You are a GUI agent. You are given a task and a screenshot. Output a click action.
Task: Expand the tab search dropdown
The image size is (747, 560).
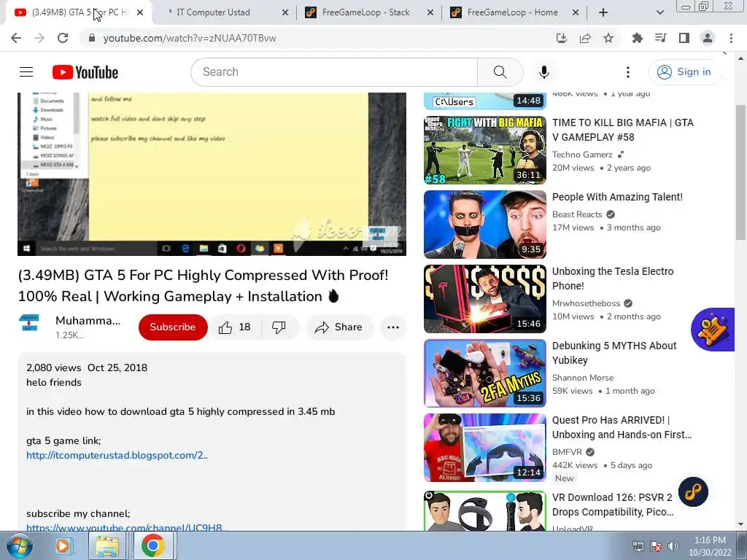(x=659, y=12)
